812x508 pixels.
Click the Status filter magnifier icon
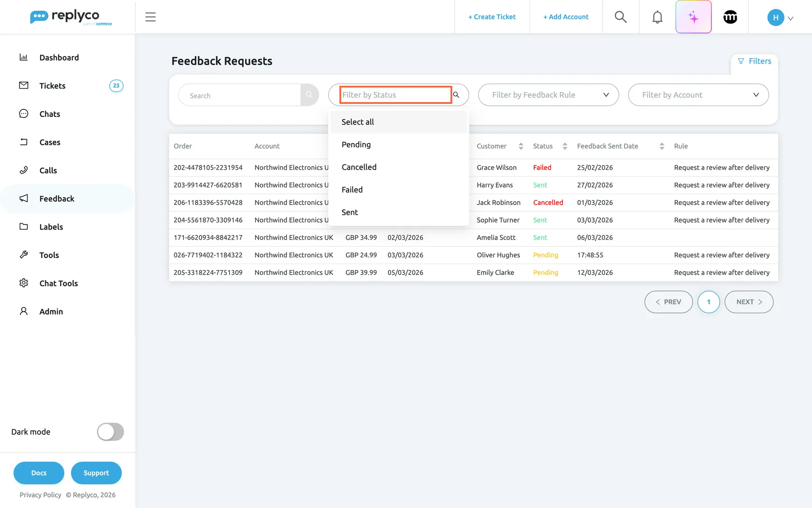456,95
